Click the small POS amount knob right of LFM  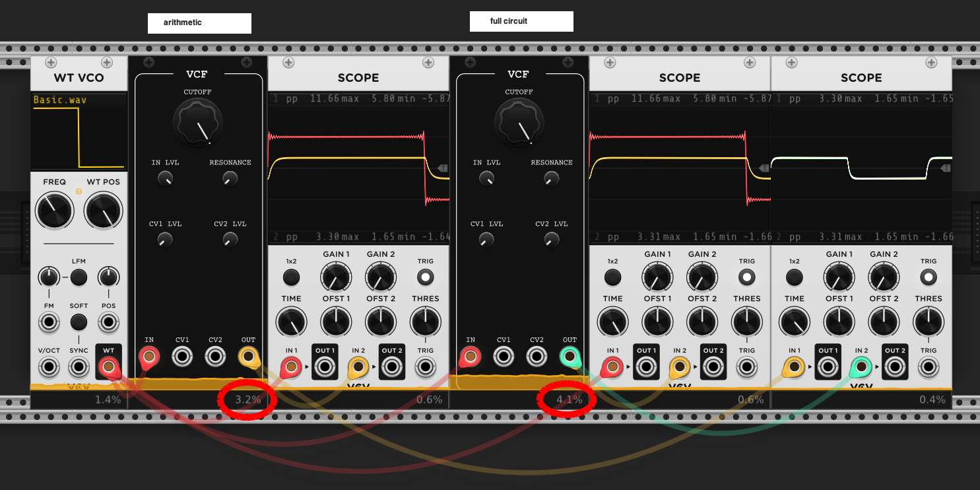(109, 277)
